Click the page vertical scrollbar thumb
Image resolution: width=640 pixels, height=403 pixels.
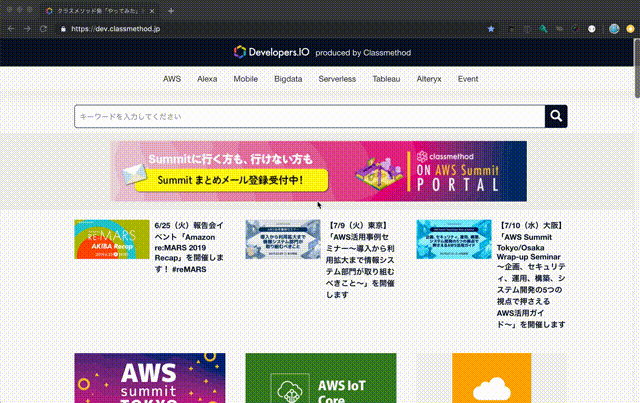coord(637,68)
